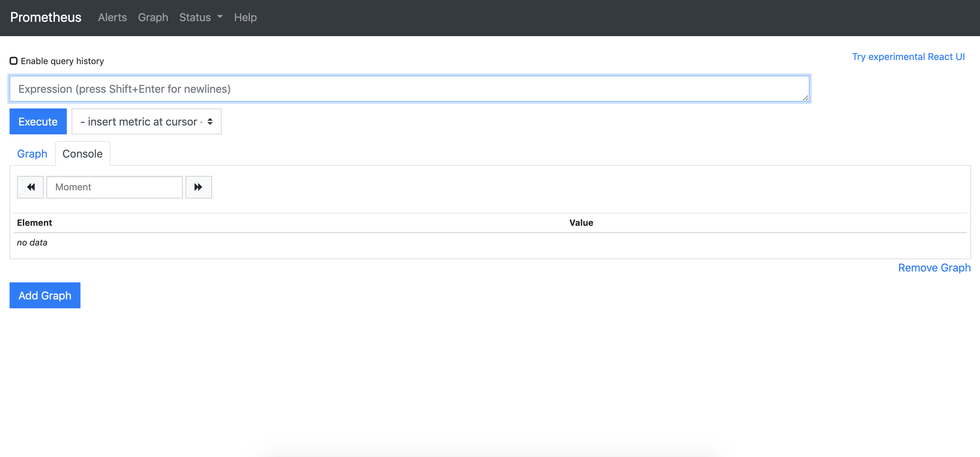Focus the Expression query input field
980x457 pixels.
click(409, 89)
